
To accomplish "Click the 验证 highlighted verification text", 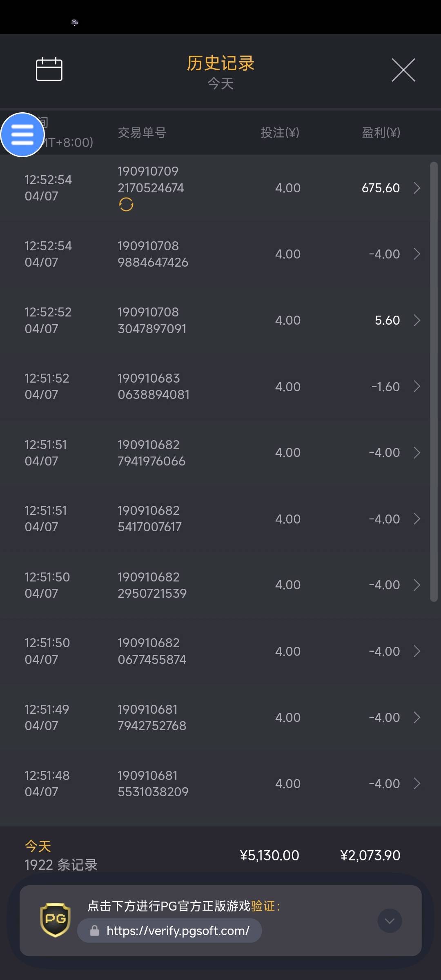I will (263, 906).
